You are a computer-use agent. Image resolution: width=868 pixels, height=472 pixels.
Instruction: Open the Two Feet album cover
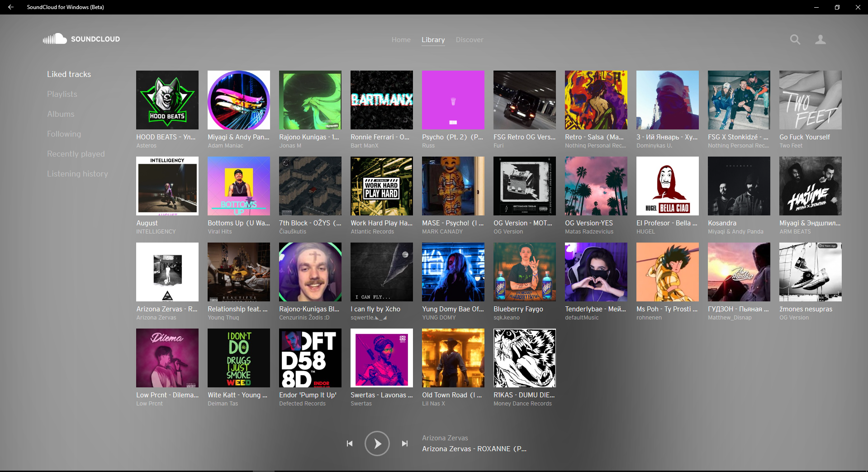811,100
